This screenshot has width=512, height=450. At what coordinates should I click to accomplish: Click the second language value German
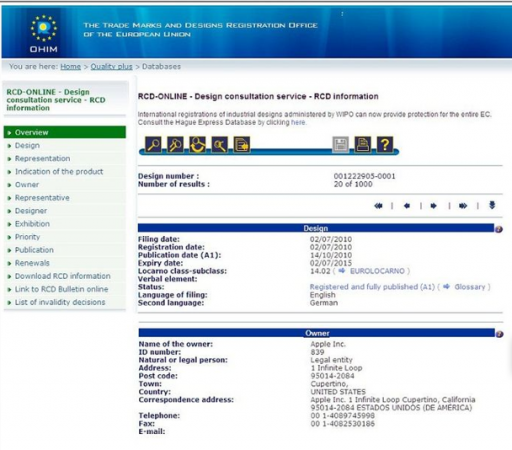[x=324, y=303]
